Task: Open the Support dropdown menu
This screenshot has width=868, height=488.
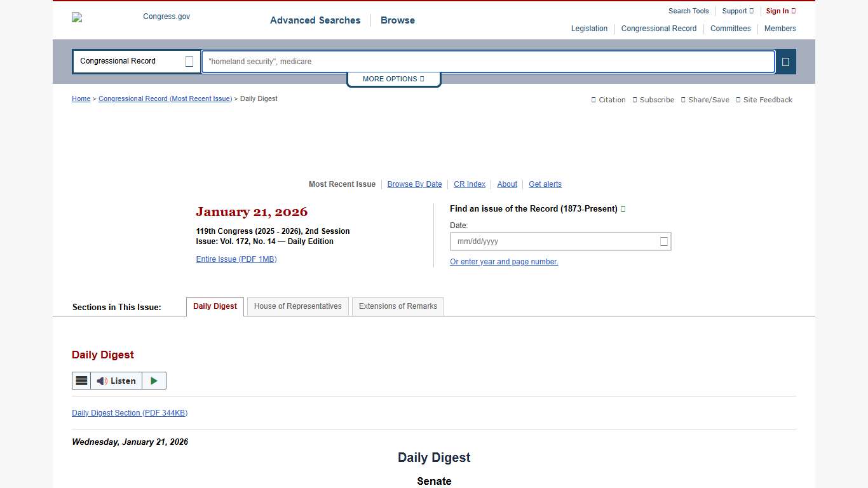Action: pos(738,11)
